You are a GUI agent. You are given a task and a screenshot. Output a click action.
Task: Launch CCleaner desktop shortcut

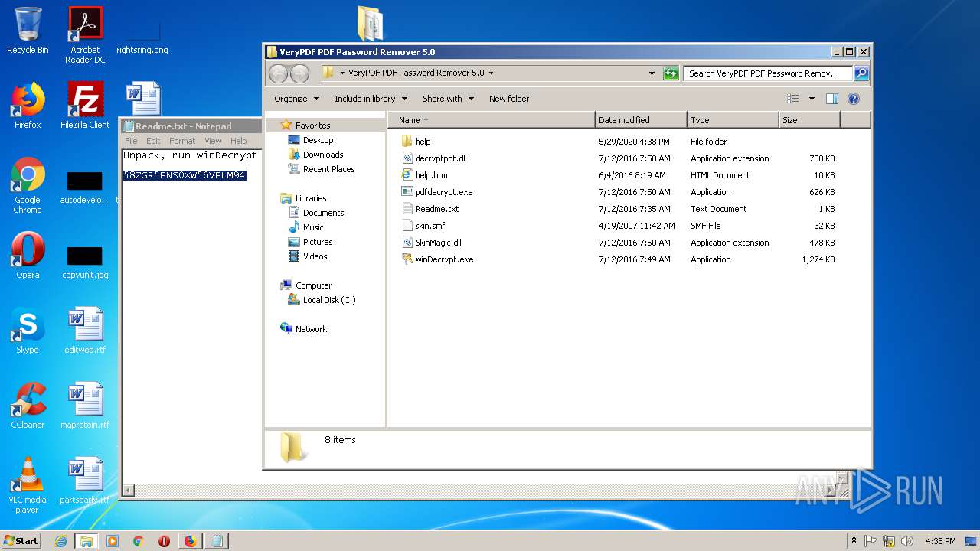(x=28, y=406)
